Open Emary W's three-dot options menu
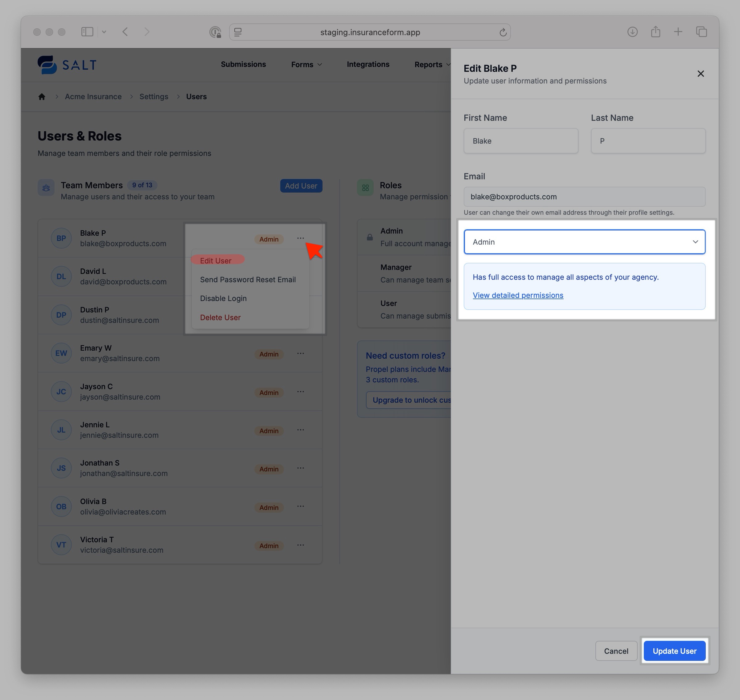Image resolution: width=740 pixels, height=700 pixels. [300, 353]
